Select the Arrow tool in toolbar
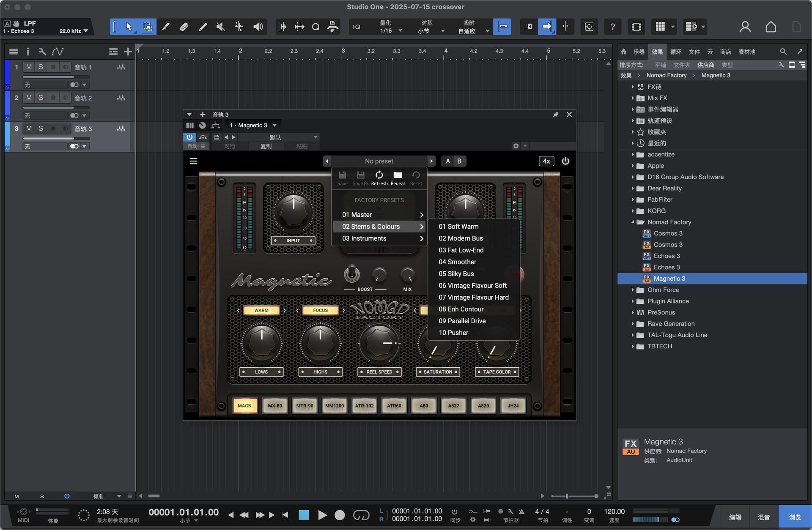 129,27
